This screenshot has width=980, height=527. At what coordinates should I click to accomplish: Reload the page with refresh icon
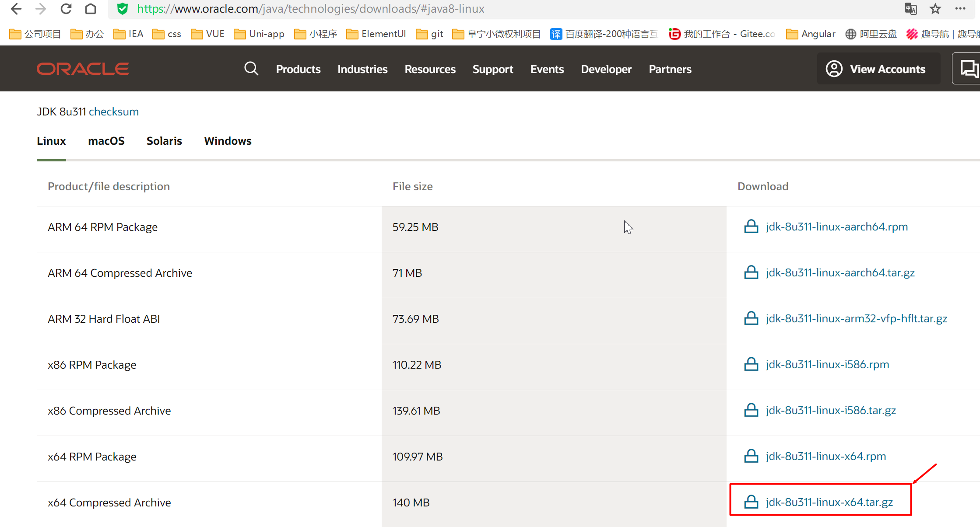(66, 9)
